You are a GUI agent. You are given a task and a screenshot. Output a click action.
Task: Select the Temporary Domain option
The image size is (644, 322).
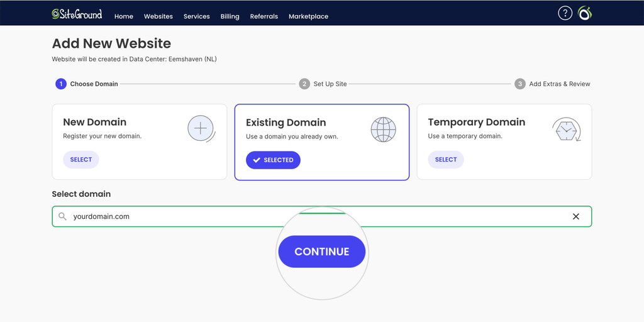click(x=446, y=160)
